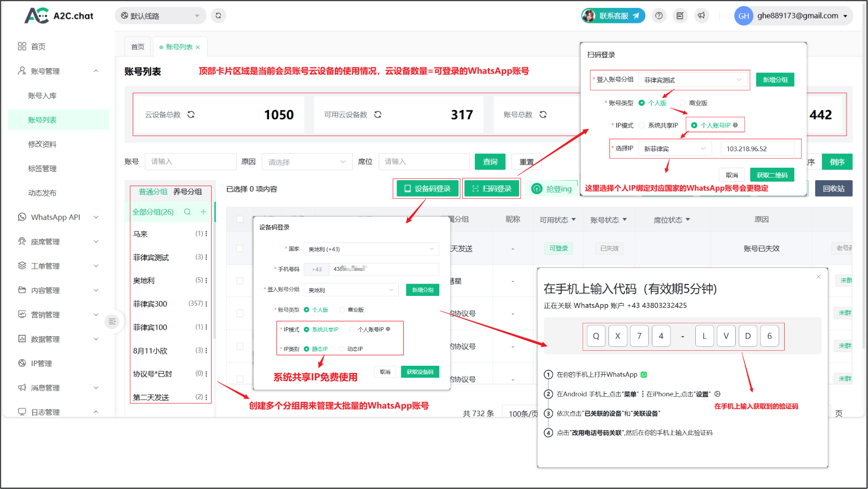This screenshot has width=868, height=489.
Task: Click the 账号 search input field
Action: click(190, 162)
